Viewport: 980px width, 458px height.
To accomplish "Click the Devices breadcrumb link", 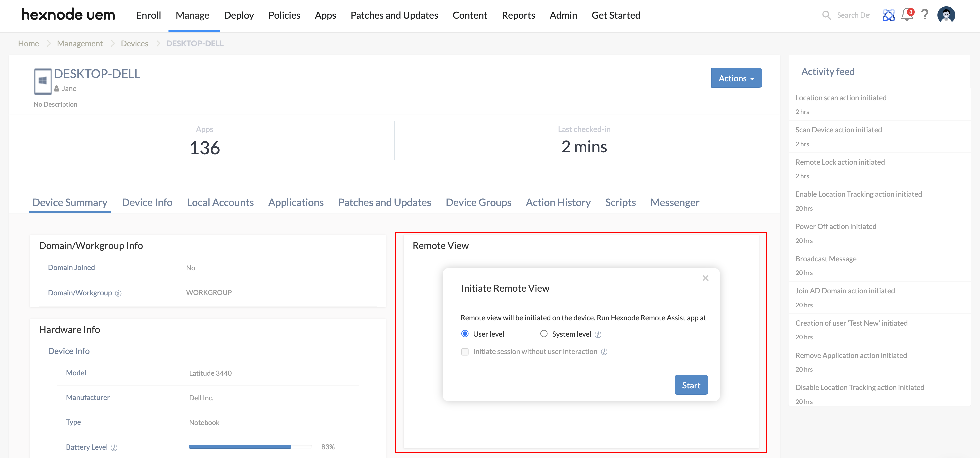I will [134, 43].
